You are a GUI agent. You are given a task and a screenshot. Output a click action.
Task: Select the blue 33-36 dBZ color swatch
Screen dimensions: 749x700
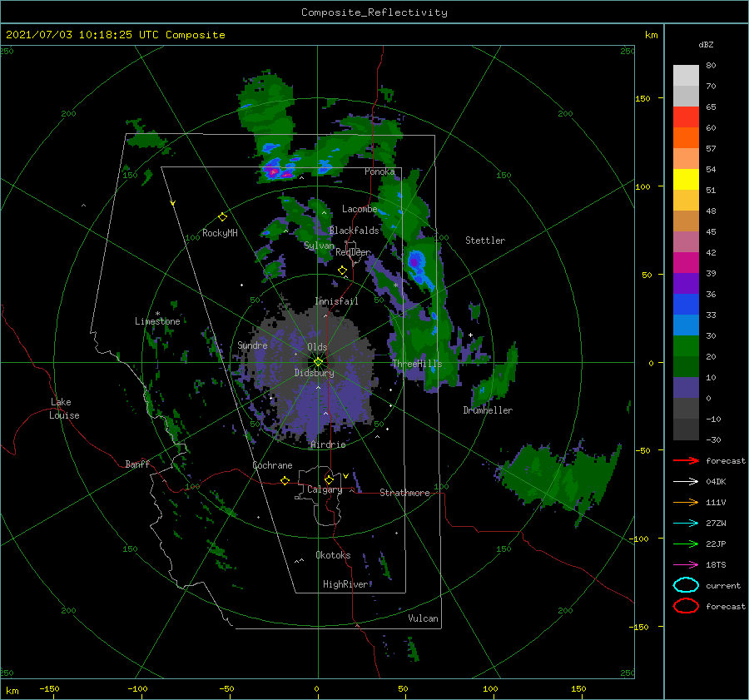(686, 305)
